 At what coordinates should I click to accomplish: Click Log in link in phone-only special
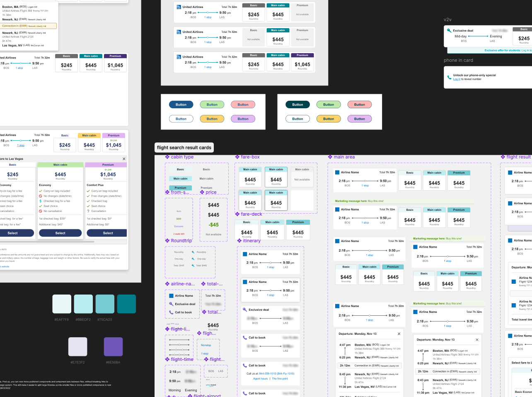click(457, 79)
